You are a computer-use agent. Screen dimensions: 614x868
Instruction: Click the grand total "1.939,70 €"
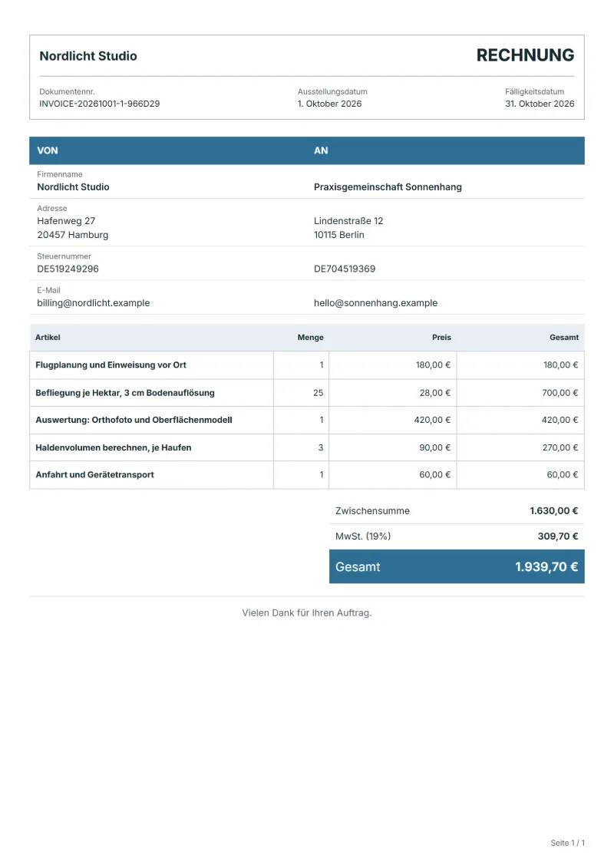pyautogui.click(x=546, y=567)
